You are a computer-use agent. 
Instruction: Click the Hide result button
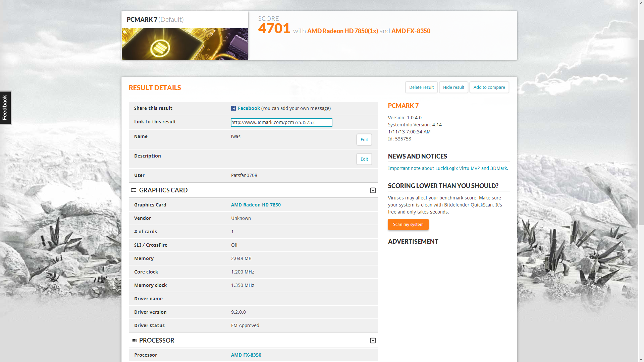tap(453, 87)
